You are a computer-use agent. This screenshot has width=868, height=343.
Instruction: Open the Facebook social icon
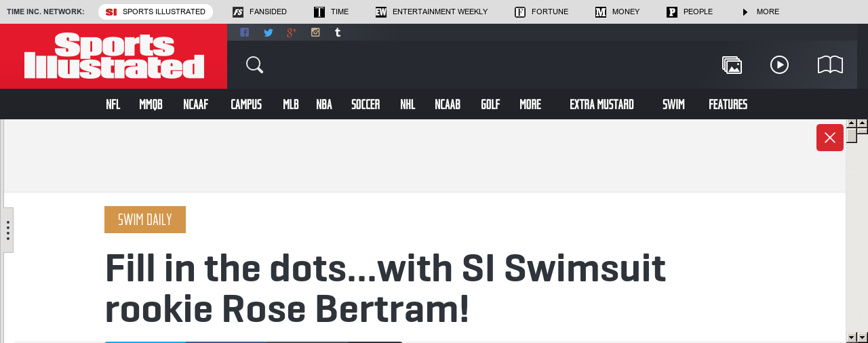(x=245, y=33)
